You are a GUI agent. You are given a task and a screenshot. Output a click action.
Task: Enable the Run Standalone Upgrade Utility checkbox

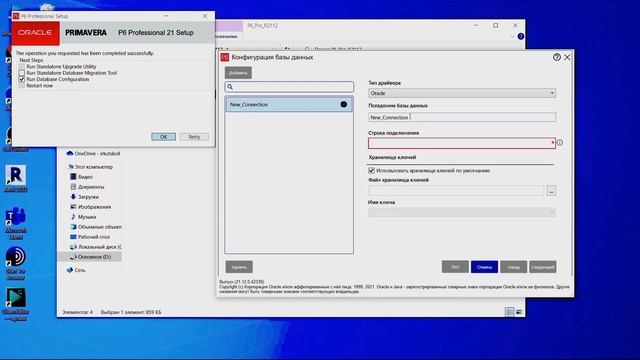(22, 67)
